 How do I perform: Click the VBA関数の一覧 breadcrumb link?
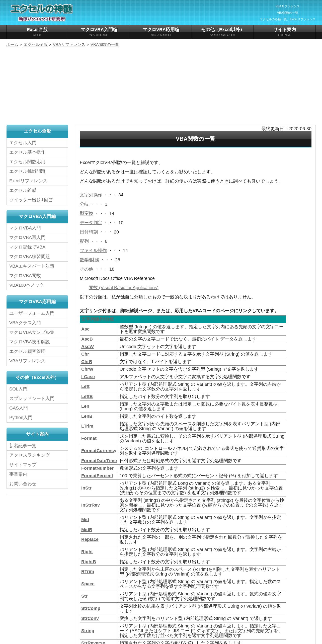(105, 45)
